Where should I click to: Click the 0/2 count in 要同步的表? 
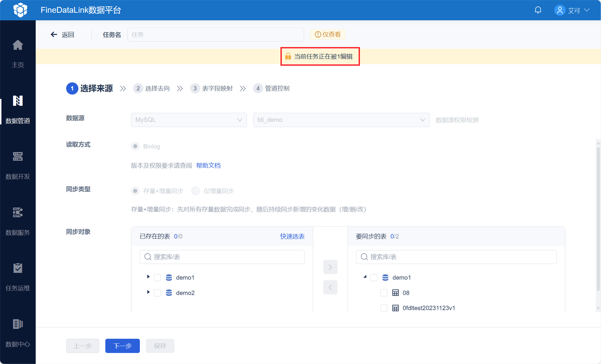tap(395, 237)
